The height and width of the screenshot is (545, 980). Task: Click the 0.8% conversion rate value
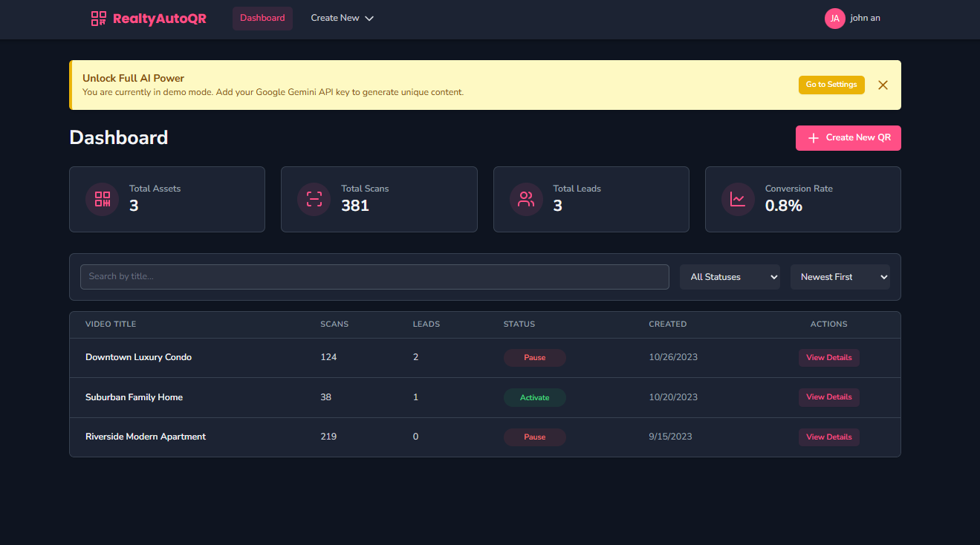coord(784,206)
